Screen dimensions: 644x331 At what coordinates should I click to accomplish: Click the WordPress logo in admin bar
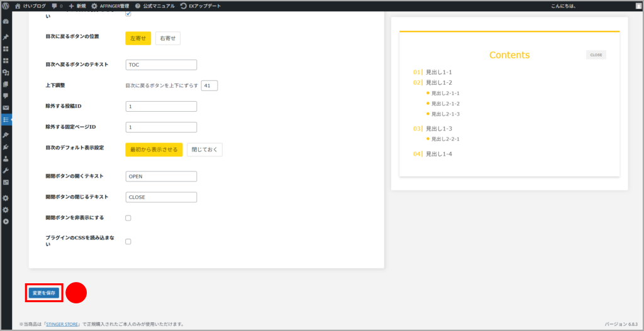pyautogui.click(x=6, y=6)
